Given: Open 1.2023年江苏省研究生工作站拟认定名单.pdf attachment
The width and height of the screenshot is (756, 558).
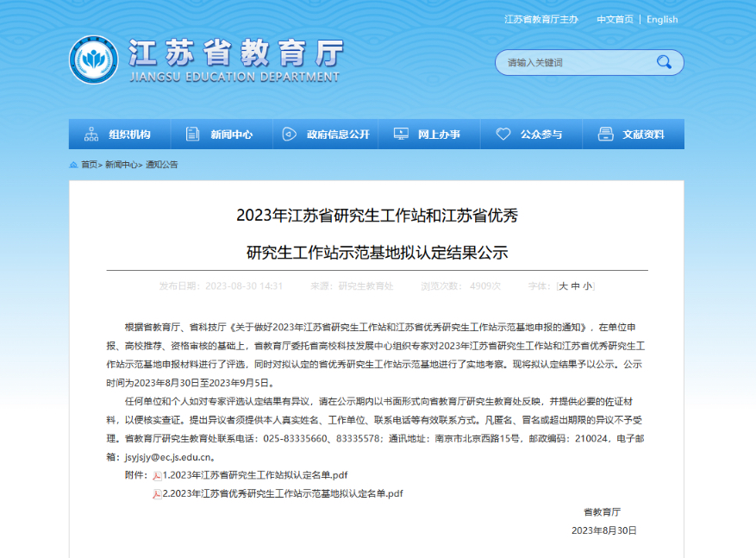Looking at the screenshot, I should click(x=255, y=475).
